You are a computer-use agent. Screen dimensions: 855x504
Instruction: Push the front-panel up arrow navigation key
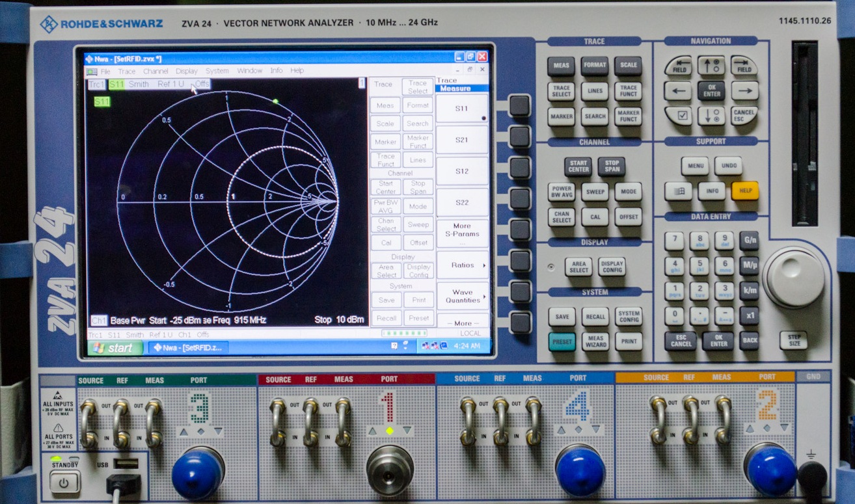click(711, 66)
